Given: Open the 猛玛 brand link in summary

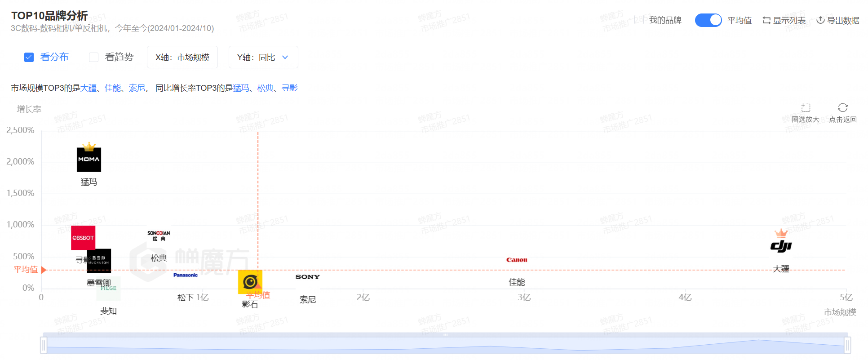Looking at the screenshot, I should 241,88.
